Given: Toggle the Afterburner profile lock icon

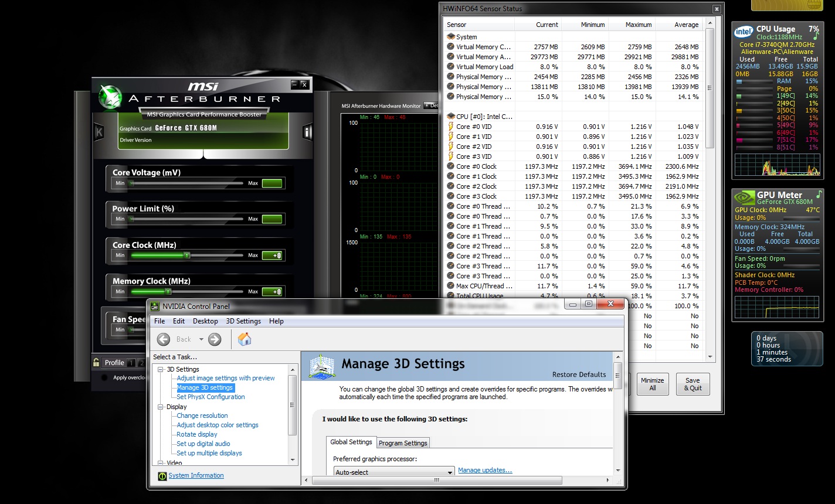Looking at the screenshot, I should pos(96,363).
